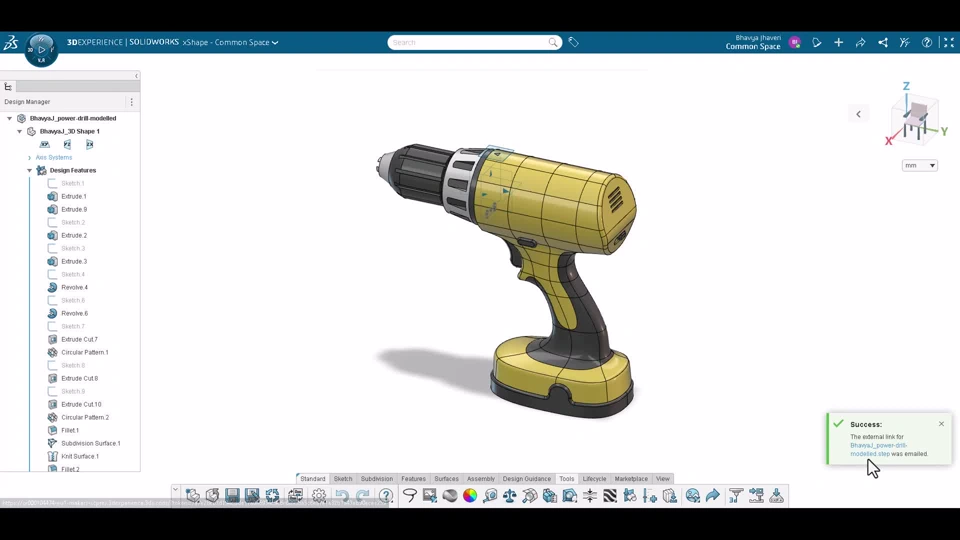Open the top bar help question mark

[926, 42]
